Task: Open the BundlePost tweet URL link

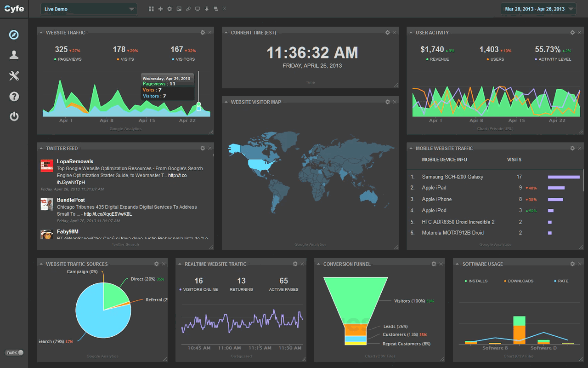Action: pyautogui.click(x=107, y=214)
